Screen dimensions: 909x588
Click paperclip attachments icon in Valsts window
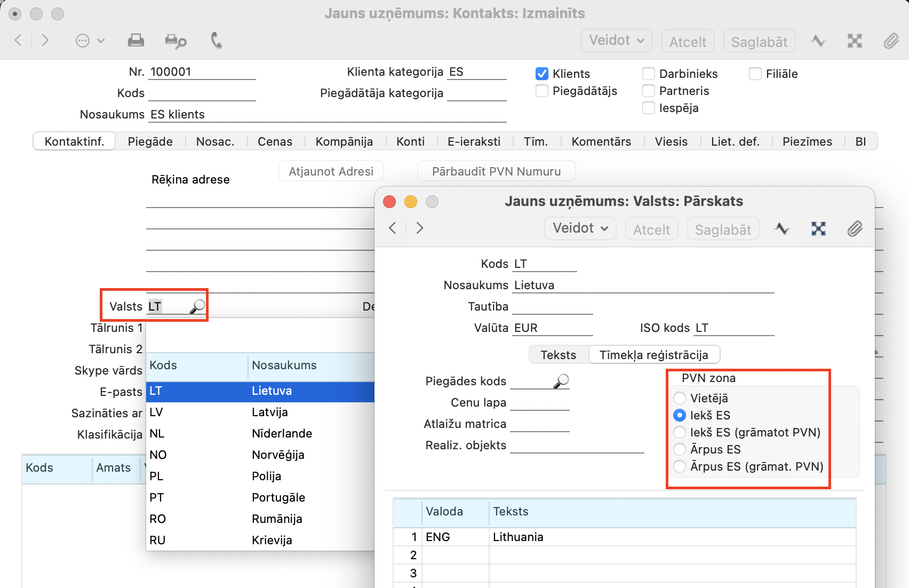pyautogui.click(x=855, y=229)
